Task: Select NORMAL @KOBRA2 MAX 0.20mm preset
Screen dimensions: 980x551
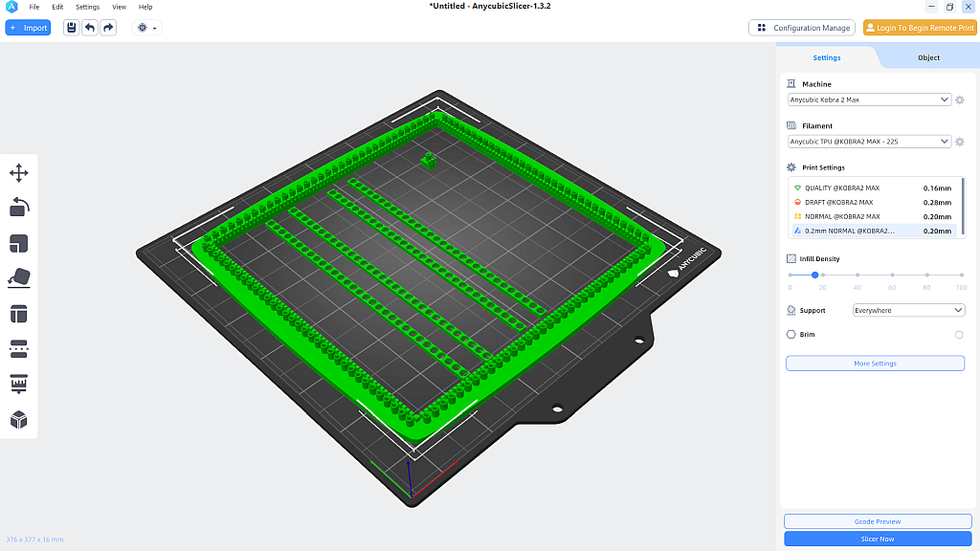Action: pos(874,217)
